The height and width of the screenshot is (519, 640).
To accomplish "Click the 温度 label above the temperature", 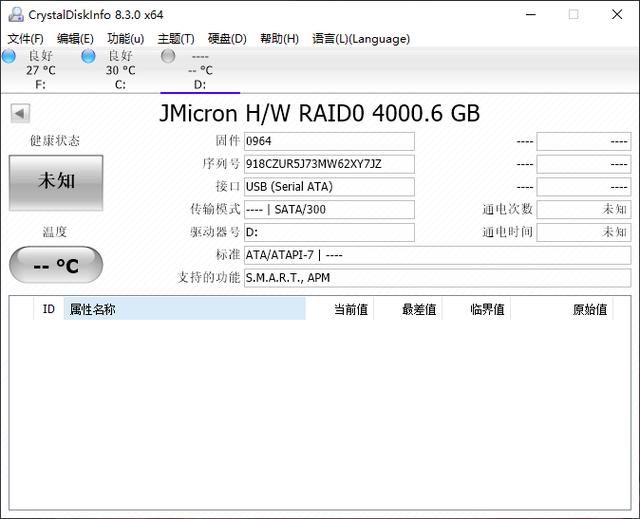I will (55, 233).
